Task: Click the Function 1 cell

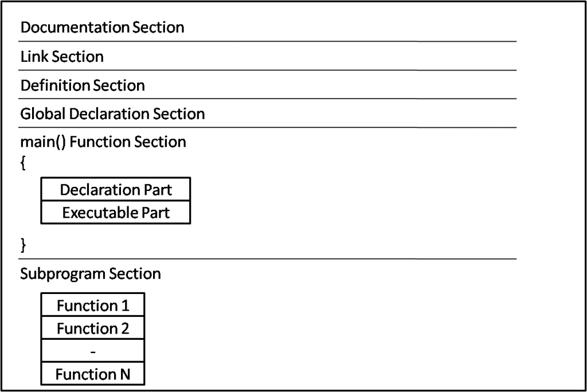Action: point(93,305)
